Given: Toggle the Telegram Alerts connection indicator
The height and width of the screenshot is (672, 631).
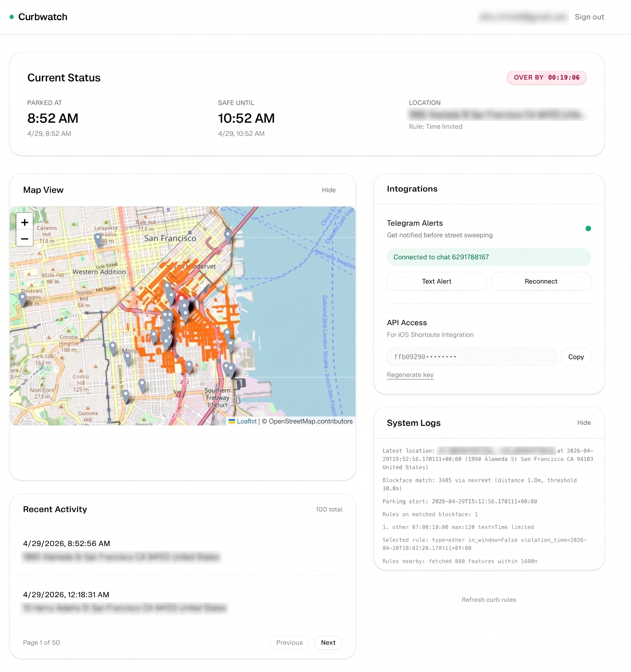Looking at the screenshot, I should click(x=588, y=228).
